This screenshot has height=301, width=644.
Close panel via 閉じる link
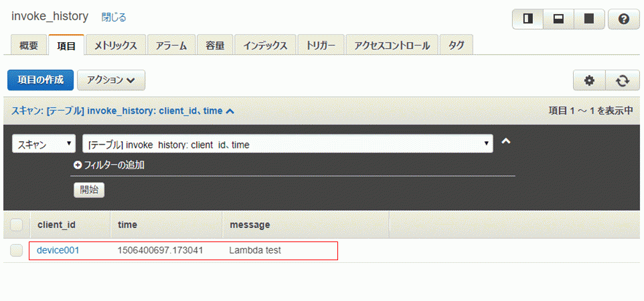[114, 17]
